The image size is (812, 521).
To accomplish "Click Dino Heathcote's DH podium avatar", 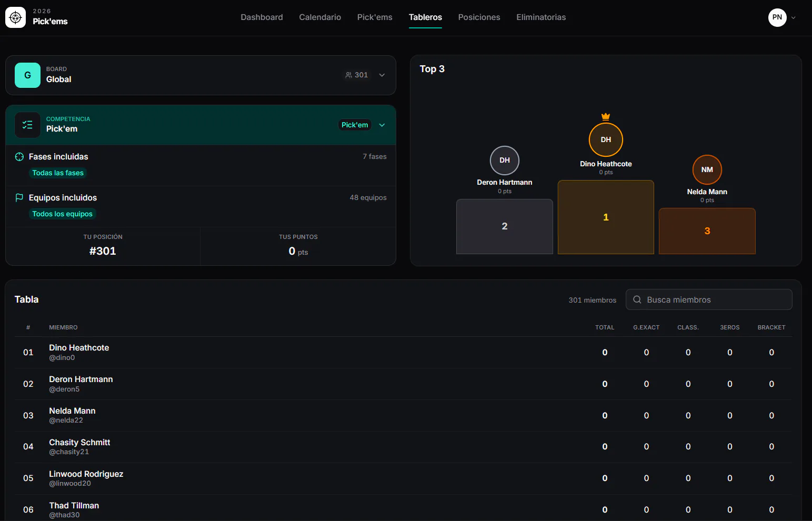I will tap(606, 139).
